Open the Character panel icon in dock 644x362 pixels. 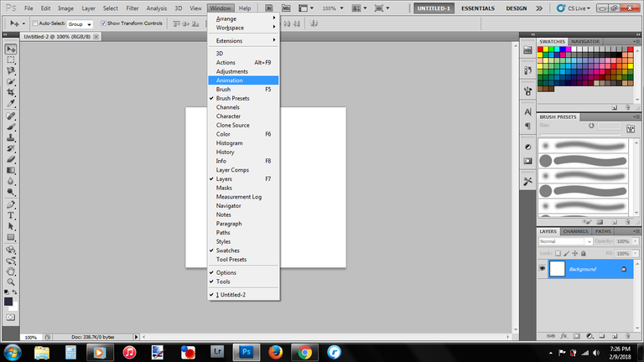[527, 111]
